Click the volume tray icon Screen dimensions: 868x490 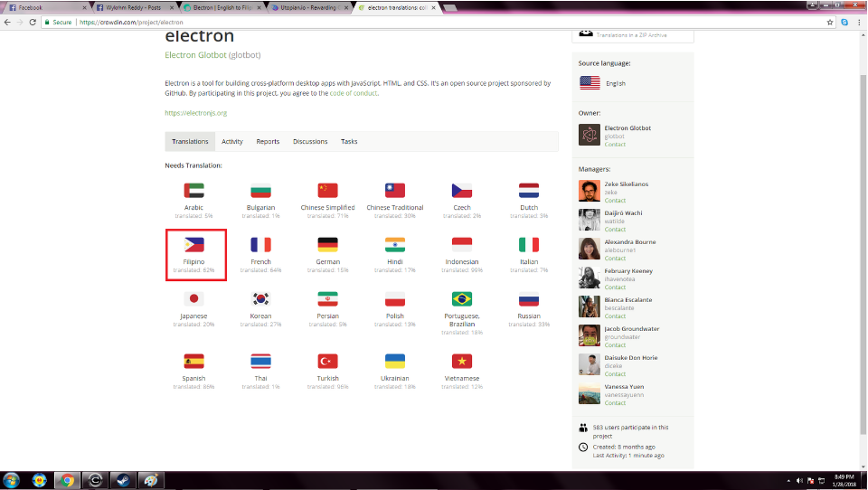[799, 481]
